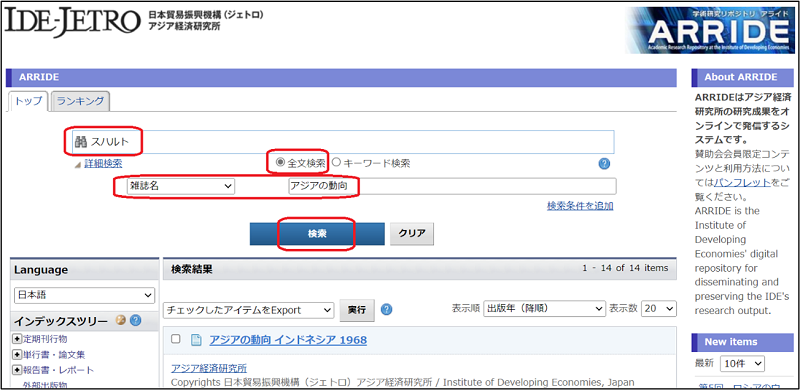Open search help question mark icon
Image resolution: width=800 pixels, height=390 pixels.
click(604, 163)
